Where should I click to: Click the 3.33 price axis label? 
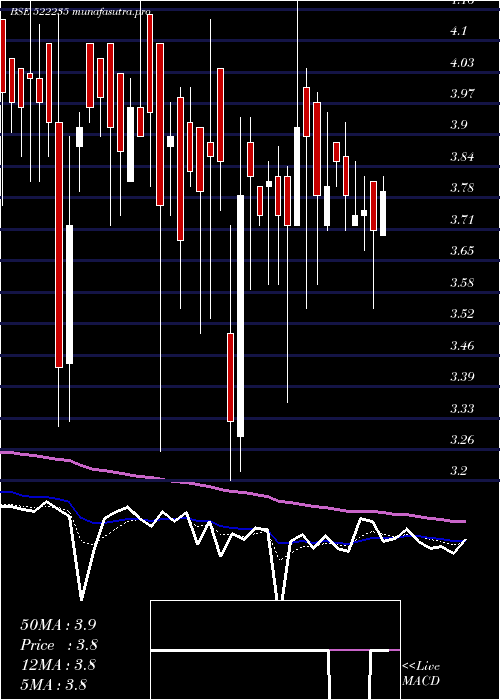[462, 408]
